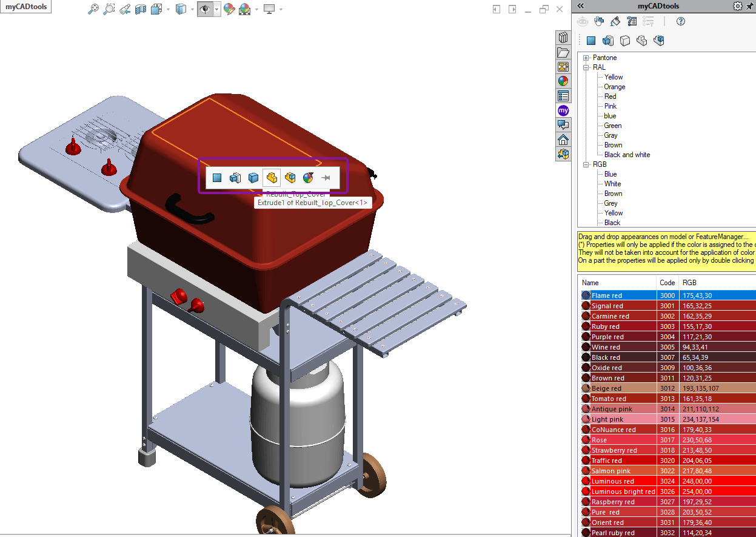The image size is (756, 537).
Task: Click the house icon in the side strip
Action: pyautogui.click(x=563, y=140)
